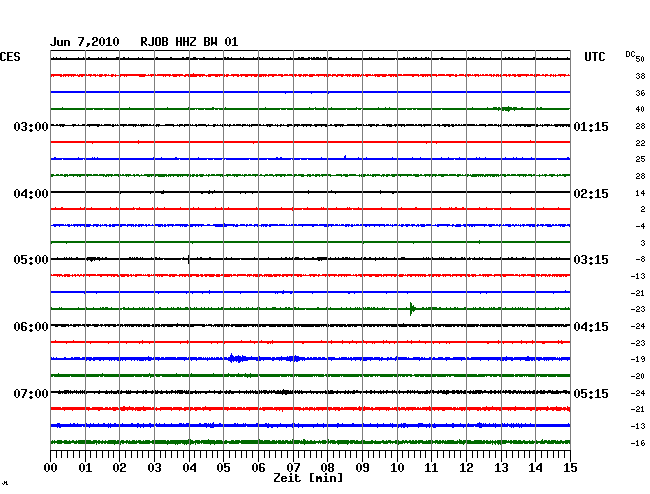This screenshot has width=650, height=494.
Task: Select minute tick label "15"
Action: click(x=570, y=468)
